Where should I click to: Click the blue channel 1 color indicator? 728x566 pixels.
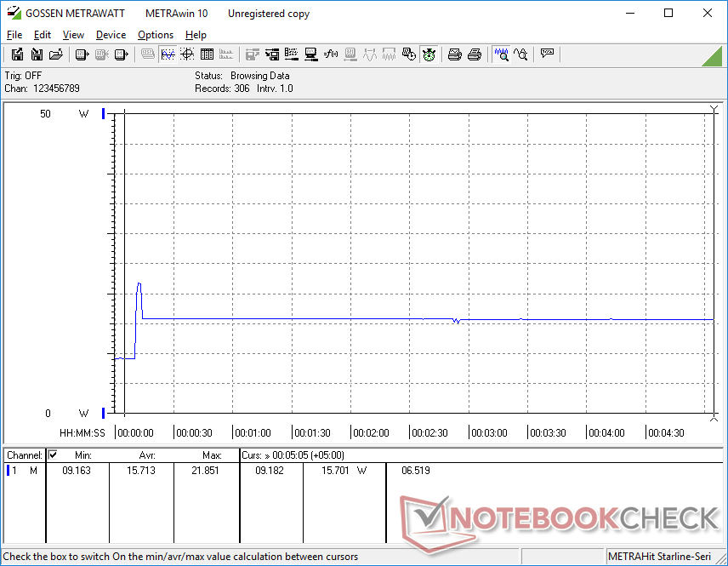coord(8,471)
